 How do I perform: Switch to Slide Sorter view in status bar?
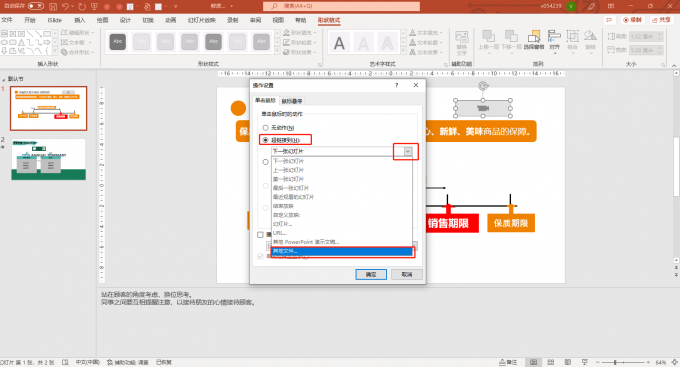pyautogui.click(x=551, y=362)
